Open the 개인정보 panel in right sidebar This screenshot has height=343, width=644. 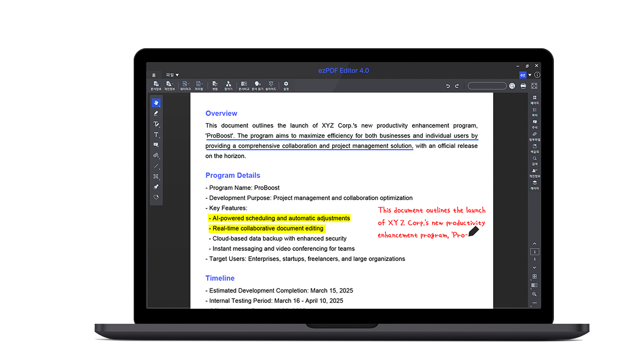(x=535, y=173)
